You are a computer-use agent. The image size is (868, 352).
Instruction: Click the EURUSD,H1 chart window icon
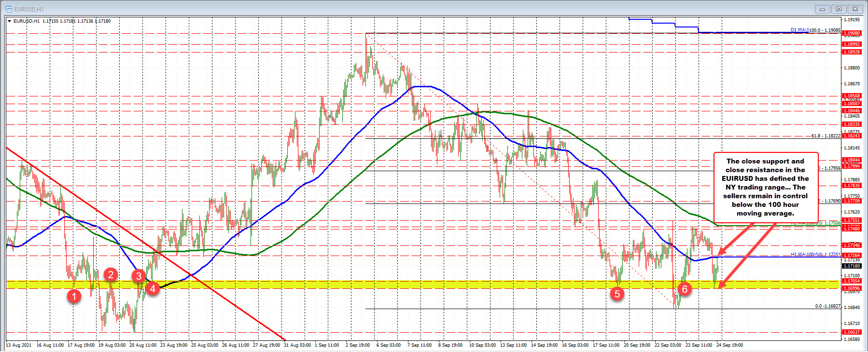pos(8,9)
